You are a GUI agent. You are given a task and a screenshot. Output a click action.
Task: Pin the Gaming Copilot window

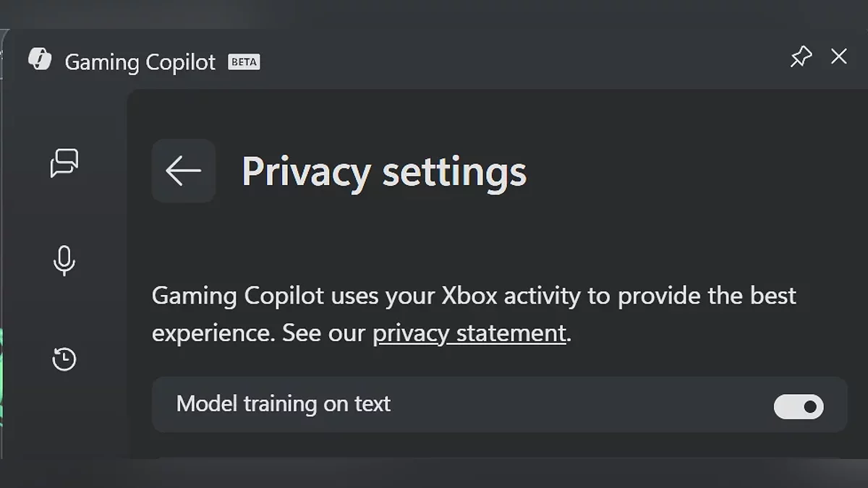point(801,56)
